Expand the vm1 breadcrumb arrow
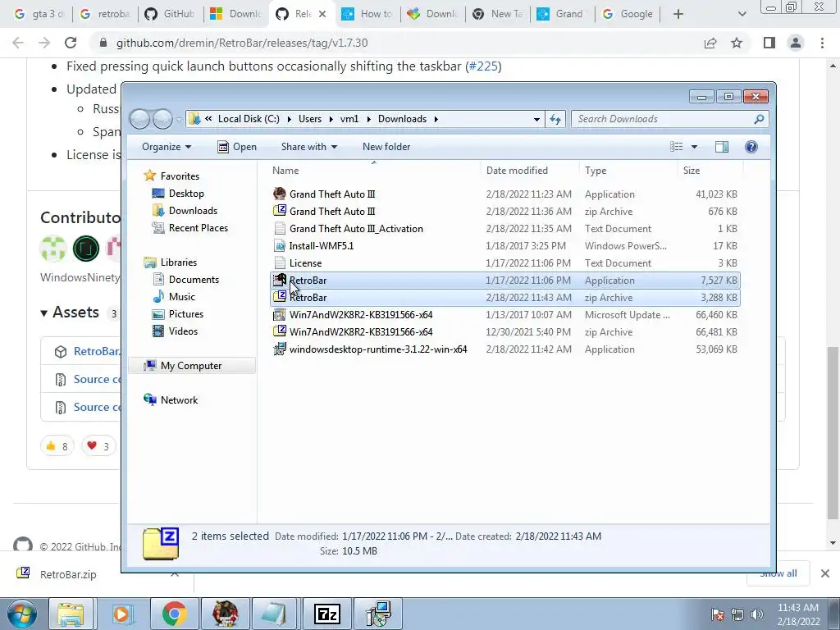Viewport: 840px width, 630px height. 368,119
